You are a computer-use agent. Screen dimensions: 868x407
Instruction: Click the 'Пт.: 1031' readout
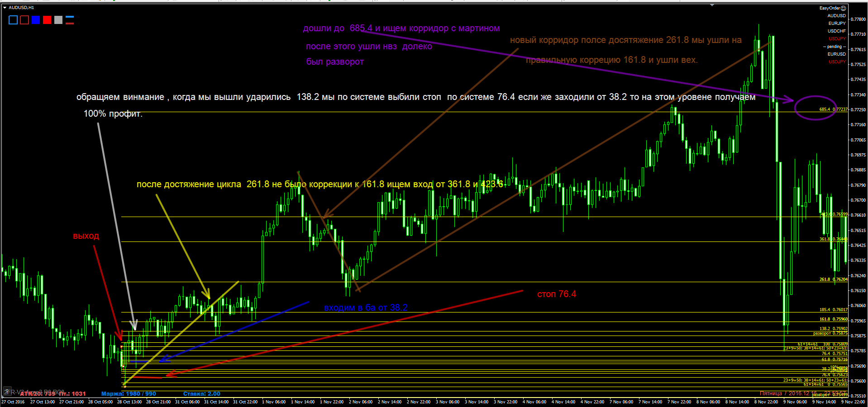72,394
